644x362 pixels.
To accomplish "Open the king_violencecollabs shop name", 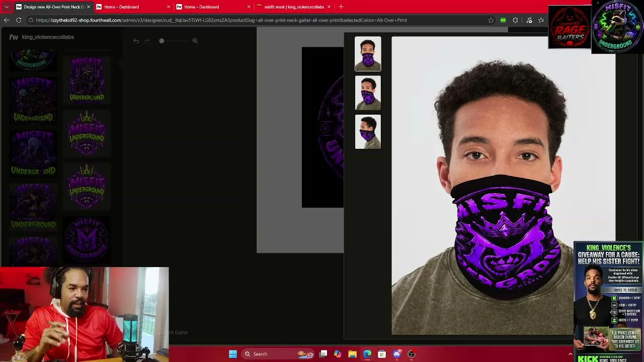I will (x=48, y=37).
